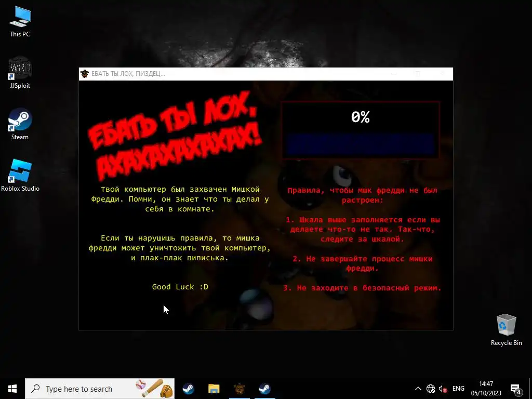Switch to the Freddy bear taskbar app
Viewport: 532px width, 399px height.
[239, 389]
